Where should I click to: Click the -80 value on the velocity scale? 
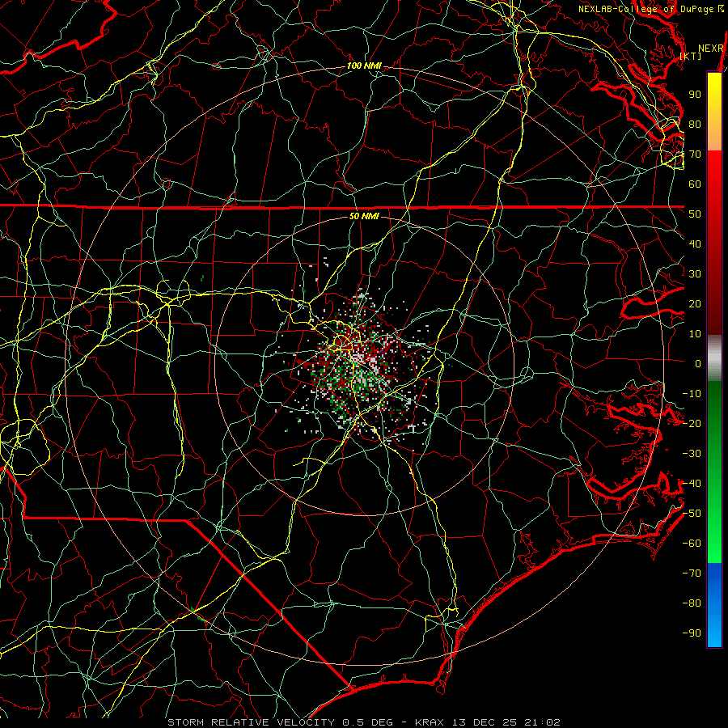pos(692,603)
